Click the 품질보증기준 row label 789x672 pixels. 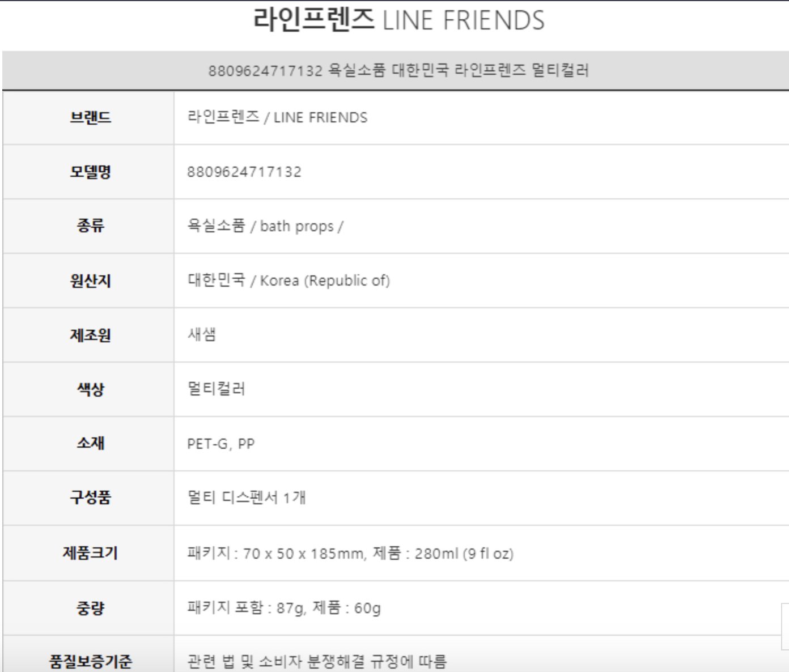(90, 661)
